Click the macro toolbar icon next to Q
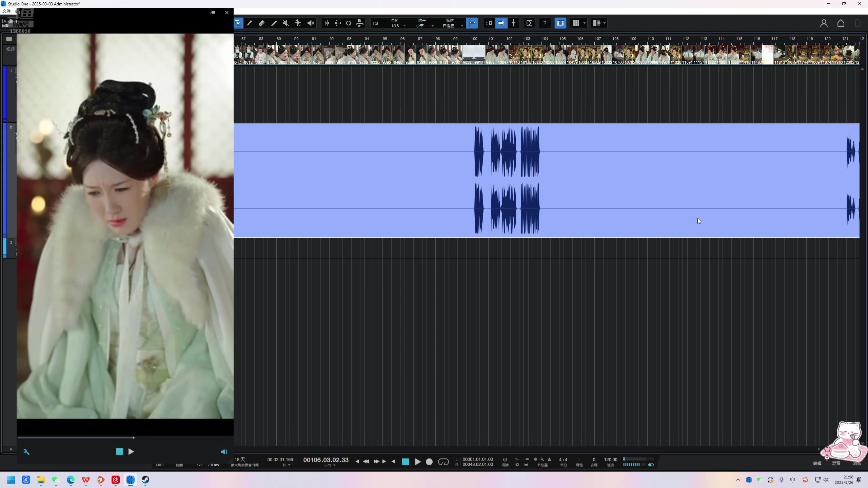This screenshot has width=868, height=488. tap(360, 23)
